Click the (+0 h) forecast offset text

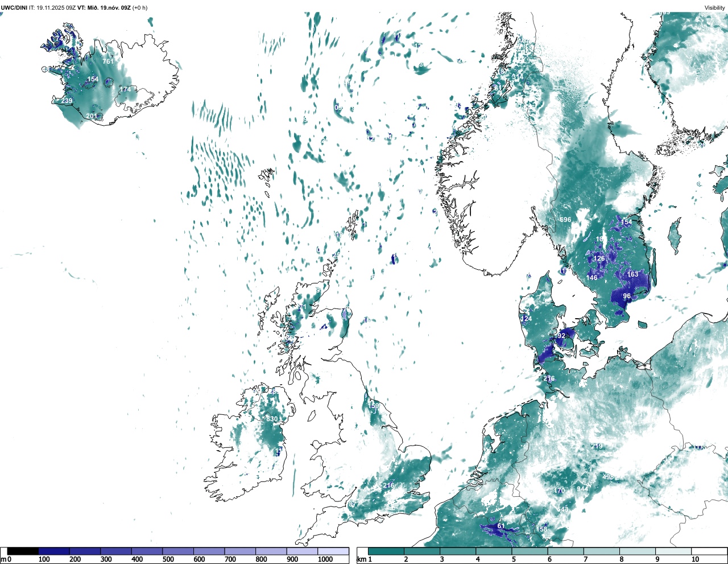tap(140, 7)
